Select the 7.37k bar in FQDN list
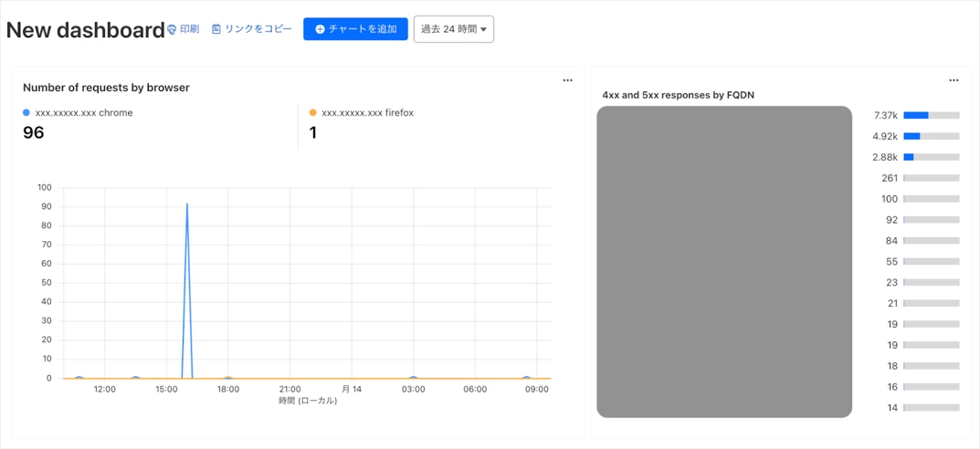Screen dimensions: 980x449 [x=931, y=116]
